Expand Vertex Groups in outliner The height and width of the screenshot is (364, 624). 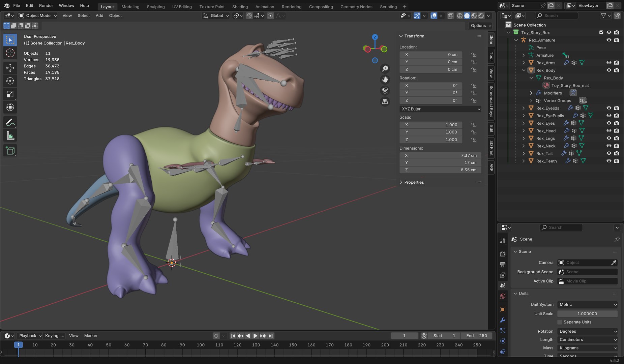531,101
